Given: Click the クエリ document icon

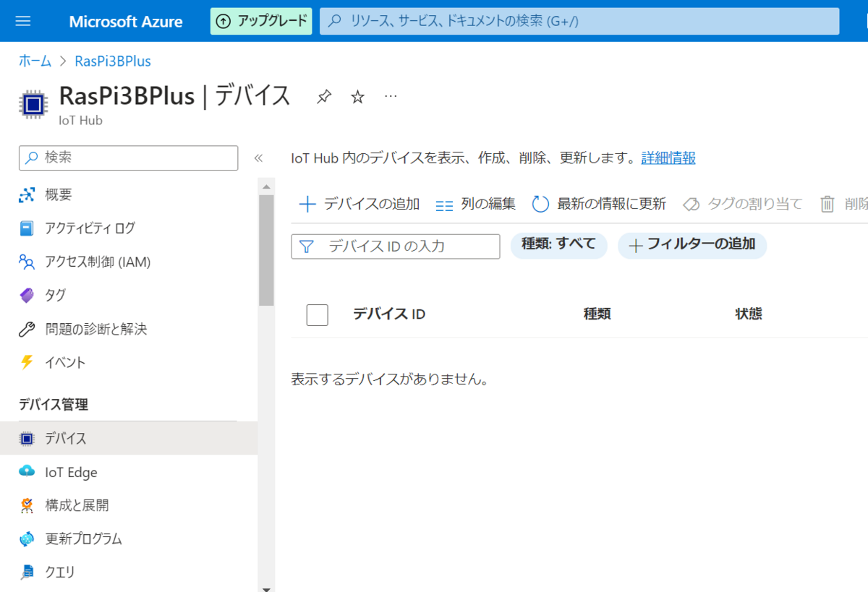Looking at the screenshot, I should pos(27,572).
